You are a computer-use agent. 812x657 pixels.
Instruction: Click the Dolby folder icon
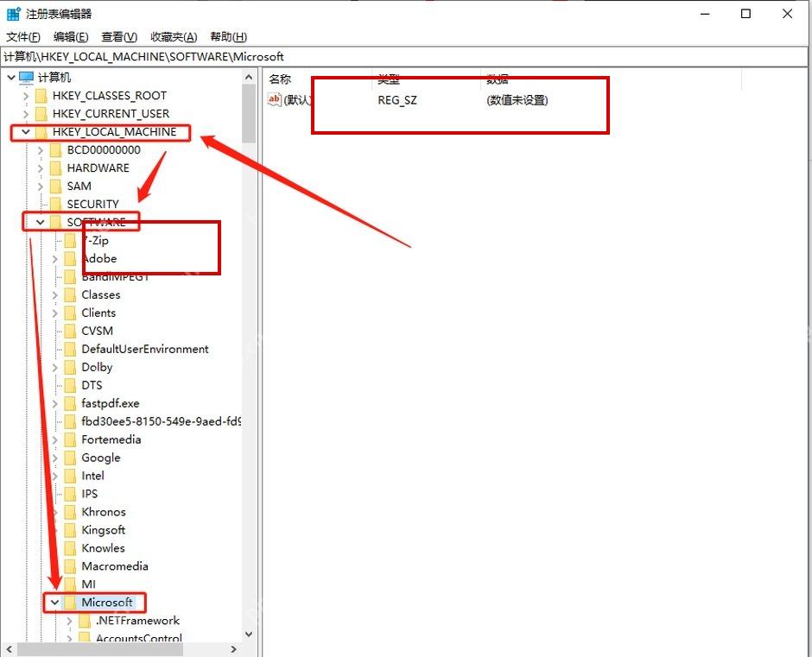(70, 367)
